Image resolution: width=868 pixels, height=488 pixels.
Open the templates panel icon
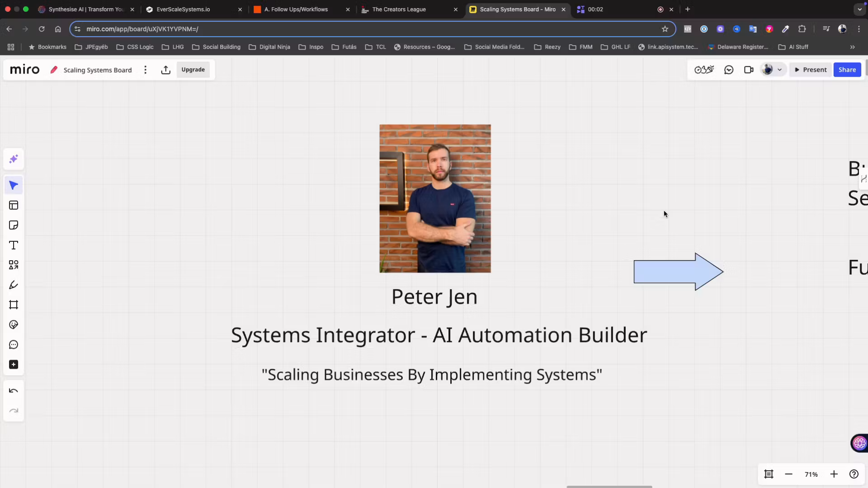[14, 205]
